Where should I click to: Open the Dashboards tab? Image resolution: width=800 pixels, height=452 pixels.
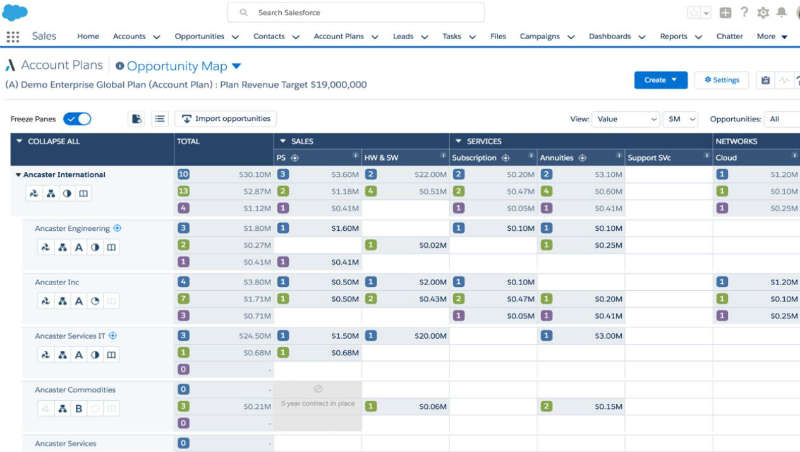pos(610,36)
